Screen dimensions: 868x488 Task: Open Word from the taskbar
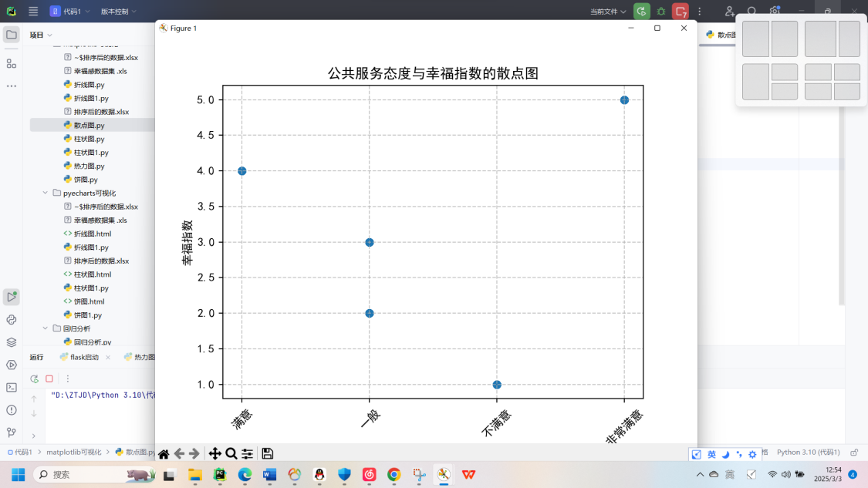click(269, 475)
